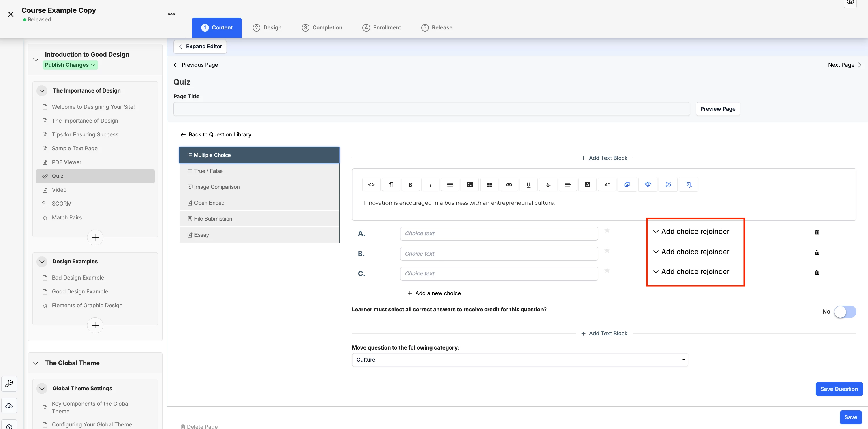
Task: Delete choice A with trash icon
Action: (817, 232)
